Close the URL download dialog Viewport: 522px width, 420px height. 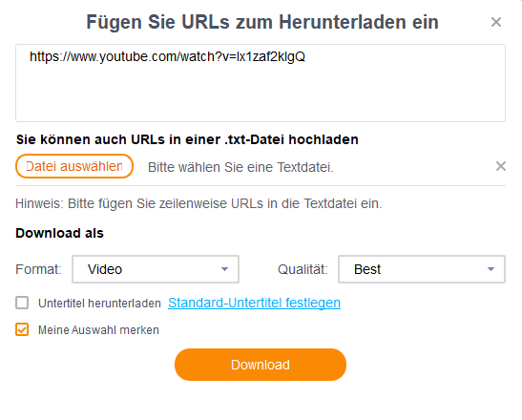(x=496, y=22)
